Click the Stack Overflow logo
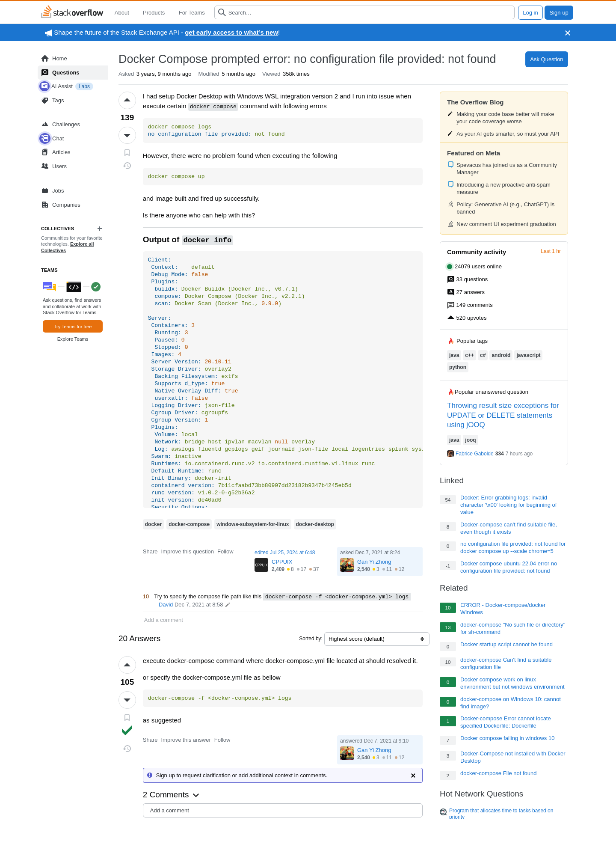616x856 pixels. (x=72, y=12)
